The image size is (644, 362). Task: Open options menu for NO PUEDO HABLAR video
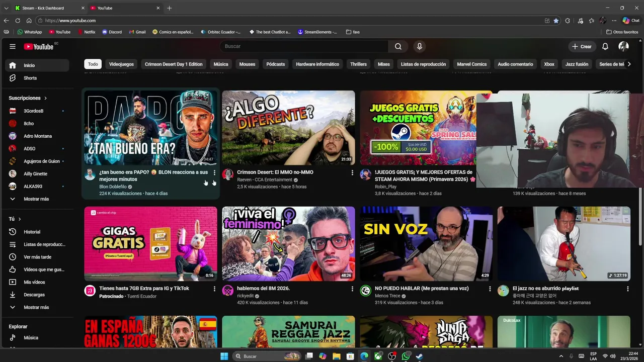click(x=490, y=289)
